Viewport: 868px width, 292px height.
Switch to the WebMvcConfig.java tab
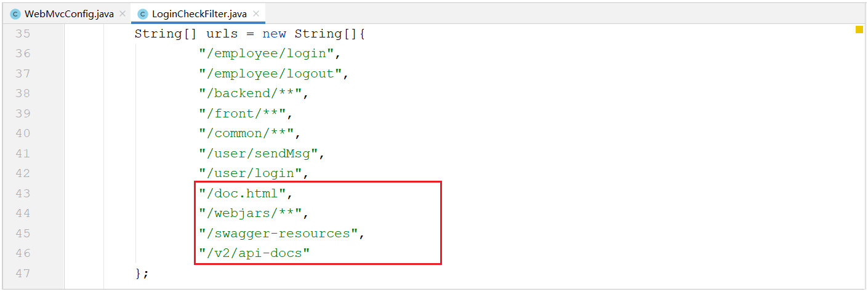(x=69, y=14)
